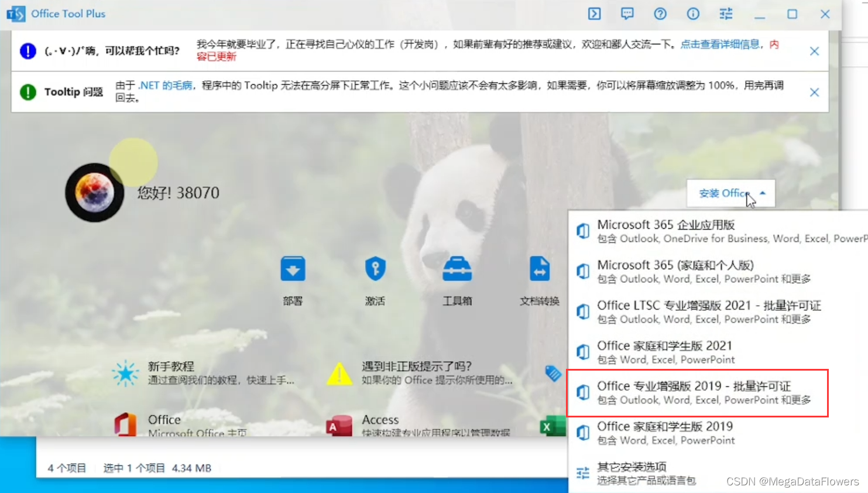Click the 新手教程 starburst icon
868x493 pixels.
coord(125,373)
